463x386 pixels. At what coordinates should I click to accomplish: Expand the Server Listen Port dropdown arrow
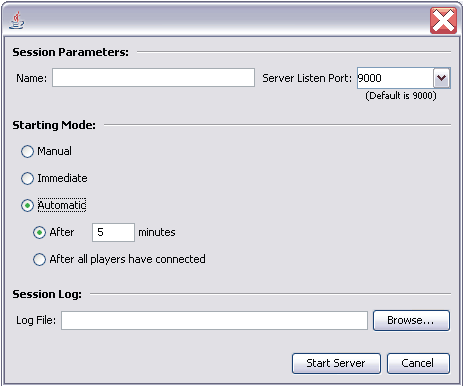pyautogui.click(x=442, y=78)
